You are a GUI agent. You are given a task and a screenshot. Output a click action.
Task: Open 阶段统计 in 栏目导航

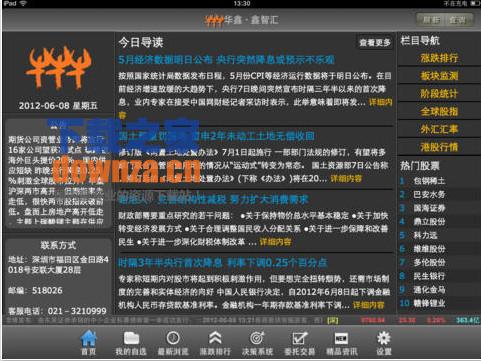click(439, 94)
